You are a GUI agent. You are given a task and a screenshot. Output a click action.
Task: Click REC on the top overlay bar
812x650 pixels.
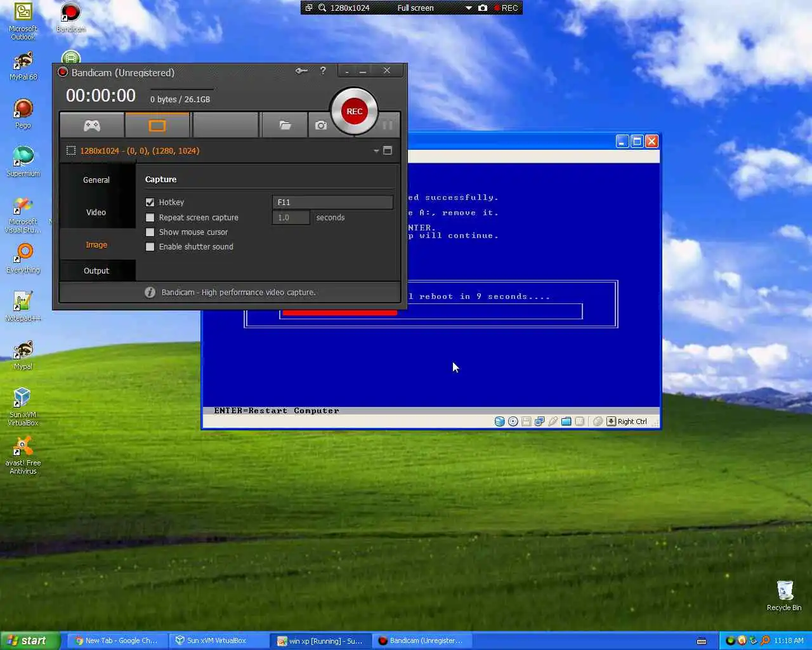506,8
